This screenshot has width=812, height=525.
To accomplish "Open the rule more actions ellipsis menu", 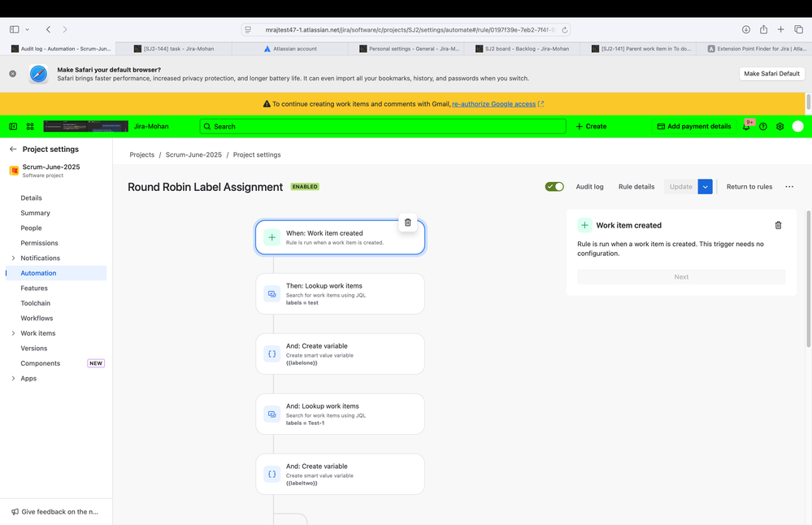I will 789,186.
